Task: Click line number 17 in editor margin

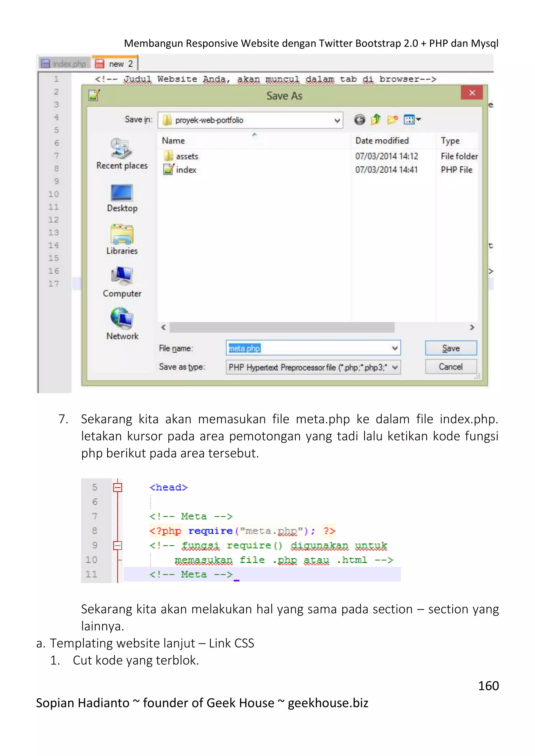Action: point(54,284)
